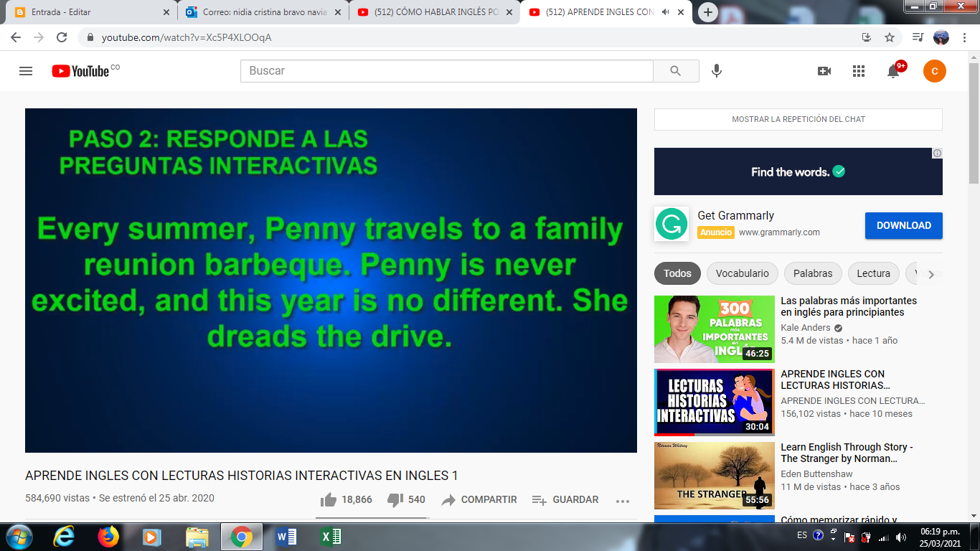980x551 pixels.
Task: Like the video with the thumbs-up icon
Action: [329, 499]
